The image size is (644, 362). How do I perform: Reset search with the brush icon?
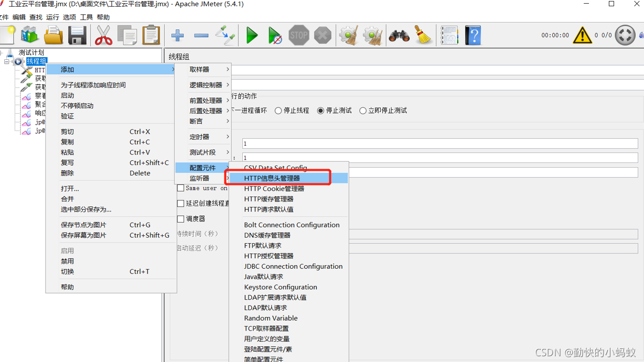423,36
